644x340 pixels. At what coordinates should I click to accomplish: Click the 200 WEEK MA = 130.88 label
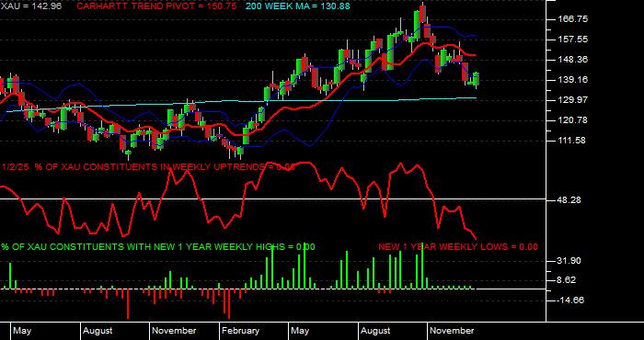pyautogui.click(x=298, y=6)
